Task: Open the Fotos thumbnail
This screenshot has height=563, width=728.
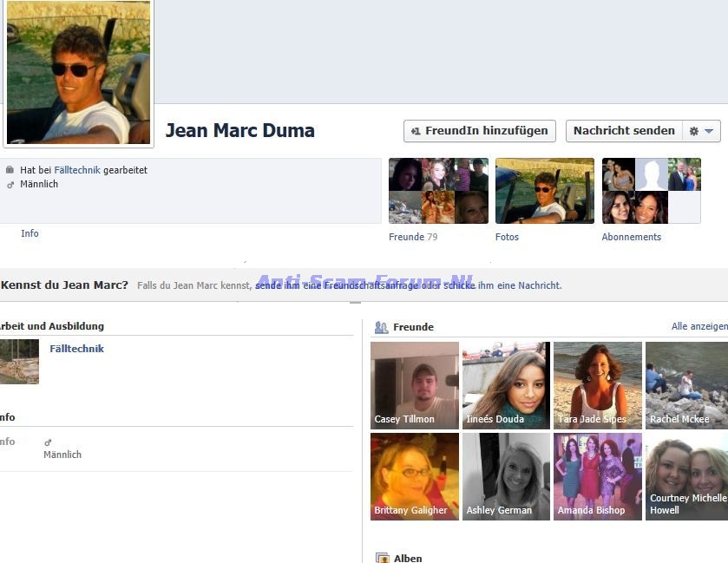Action: pyautogui.click(x=544, y=191)
